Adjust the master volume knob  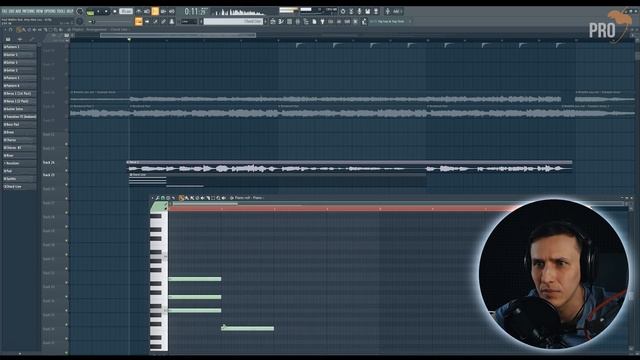click(80, 11)
